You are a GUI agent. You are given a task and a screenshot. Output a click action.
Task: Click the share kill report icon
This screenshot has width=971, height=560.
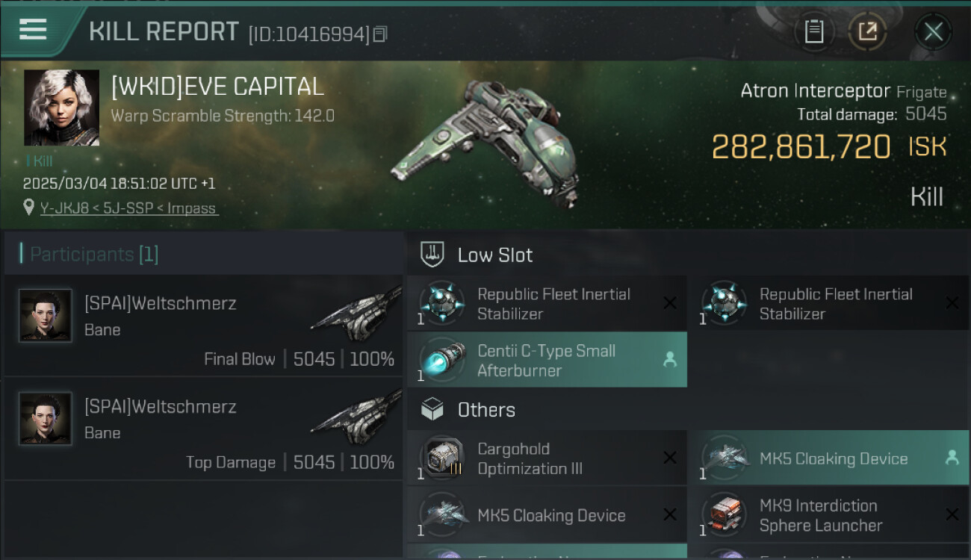pos(867,31)
